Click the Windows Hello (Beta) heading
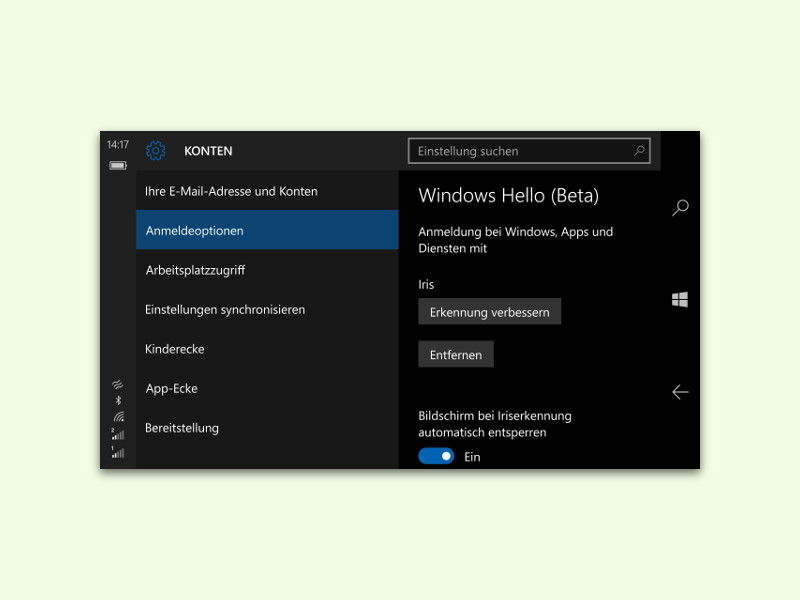 [x=509, y=195]
